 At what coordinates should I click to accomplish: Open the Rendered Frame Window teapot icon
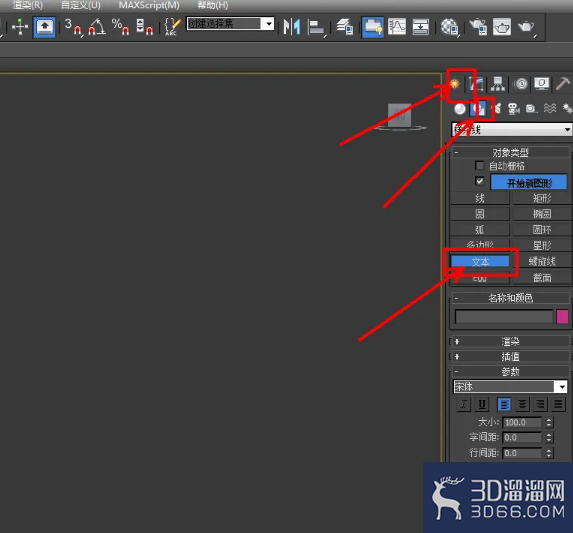pos(502,27)
